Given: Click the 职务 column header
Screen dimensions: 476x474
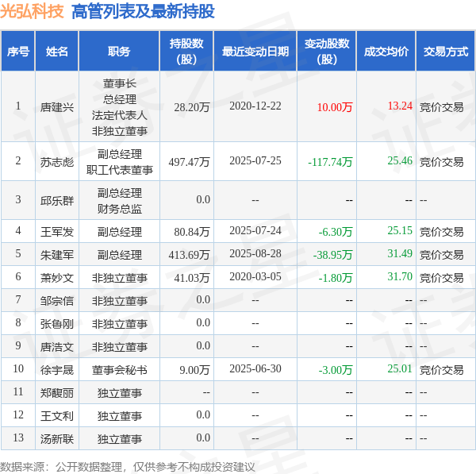Looking at the screenshot, I should 119,52.
